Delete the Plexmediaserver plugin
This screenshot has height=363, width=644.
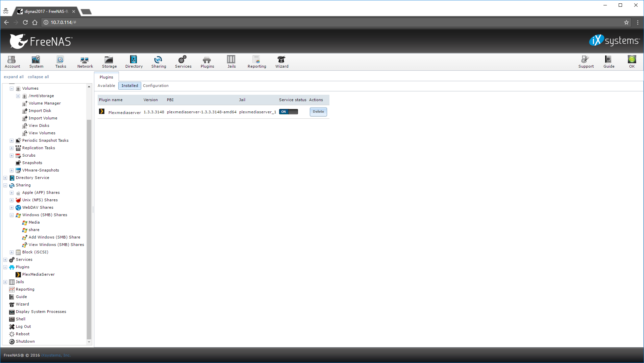pos(318,112)
